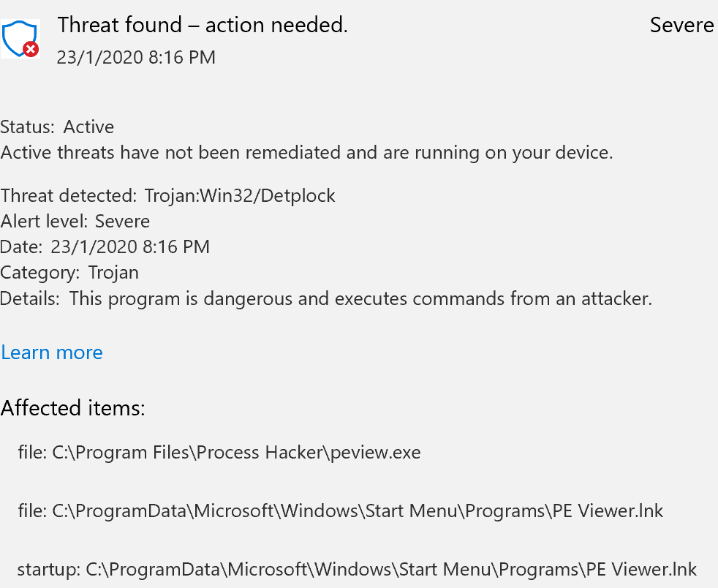
Task: Click the Threat found – action needed heading
Action: [203, 25]
